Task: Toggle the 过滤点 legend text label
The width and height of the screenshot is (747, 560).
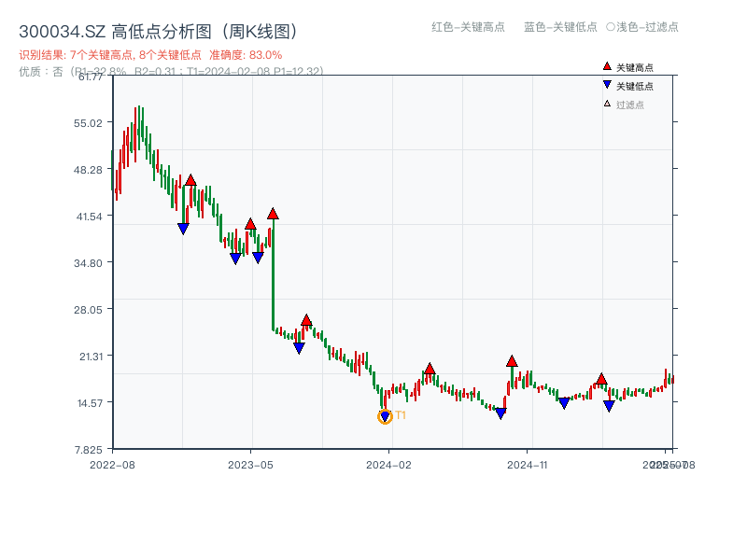Action: click(x=630, y=105)
